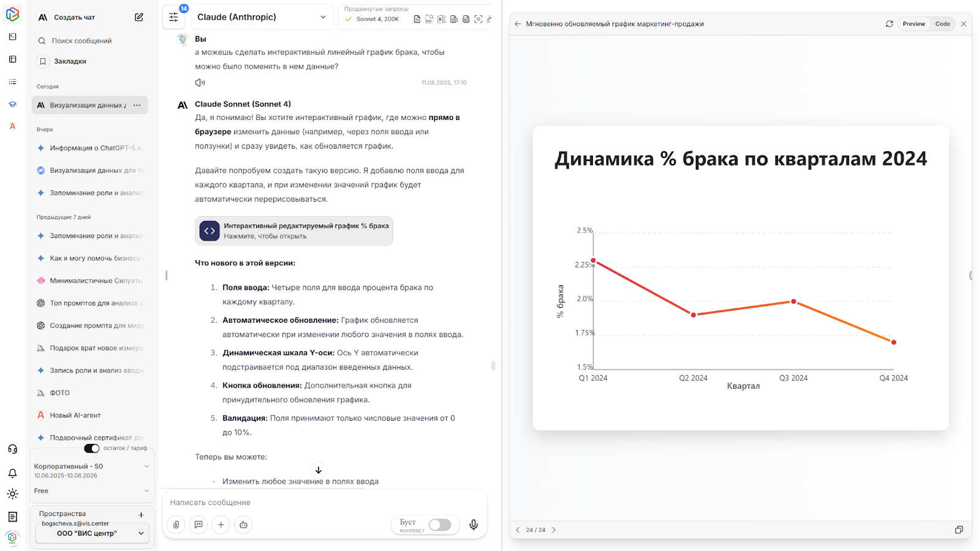Select the Preview tab
980x551 pixels.
tap(913, 24)
